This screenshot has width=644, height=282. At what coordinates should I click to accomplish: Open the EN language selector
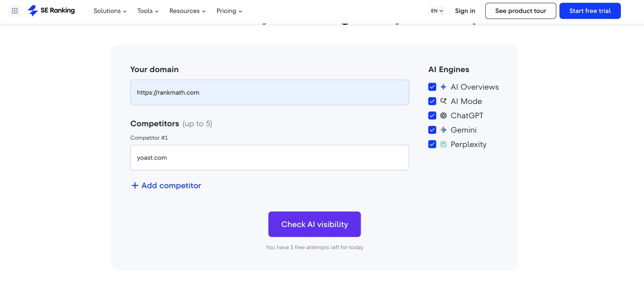[x=437, y=11]
